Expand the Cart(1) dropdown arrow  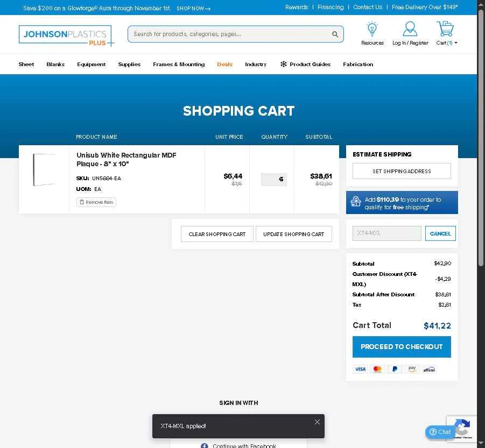coord(456,43)
